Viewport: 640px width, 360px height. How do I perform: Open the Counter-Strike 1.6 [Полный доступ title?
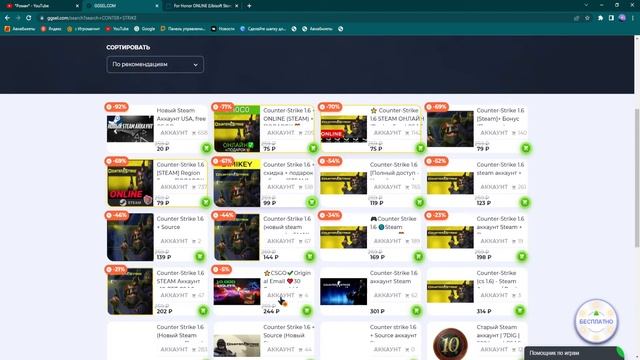(394, 169)
